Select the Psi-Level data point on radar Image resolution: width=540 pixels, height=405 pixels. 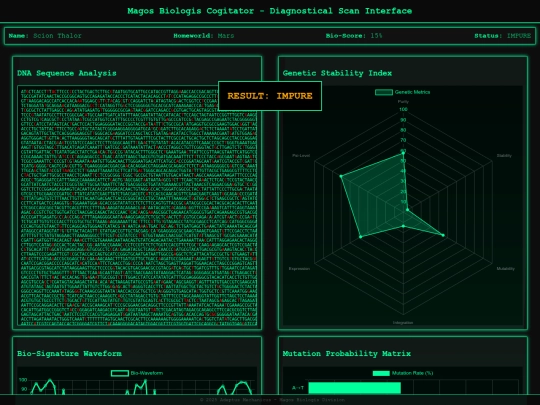coord(341,176)
